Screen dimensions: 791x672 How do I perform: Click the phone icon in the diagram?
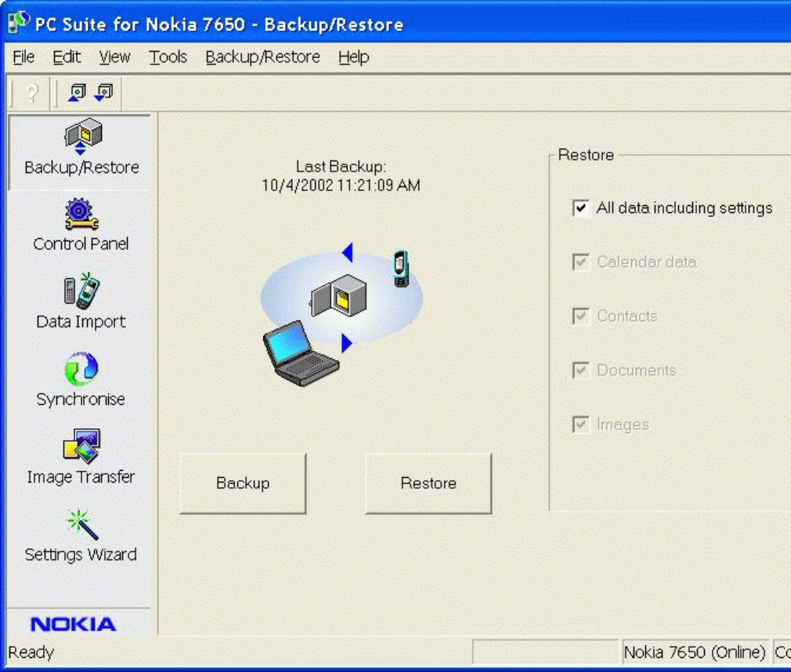pos(401,269)
